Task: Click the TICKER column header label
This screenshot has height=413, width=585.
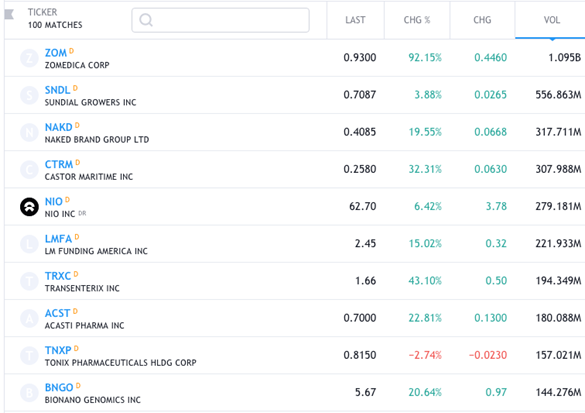Action: (x=43, y=12)
